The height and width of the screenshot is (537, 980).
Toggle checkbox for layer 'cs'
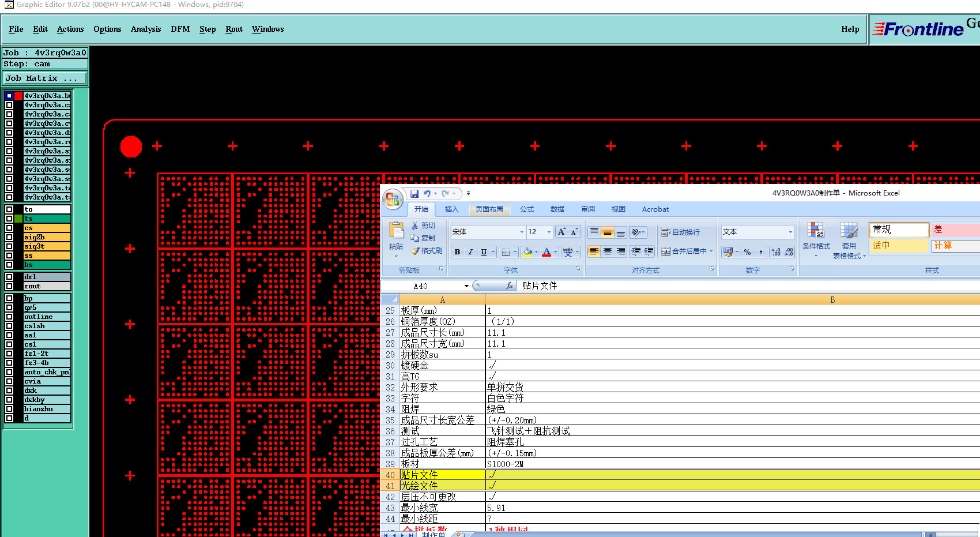tap(9, 228)
